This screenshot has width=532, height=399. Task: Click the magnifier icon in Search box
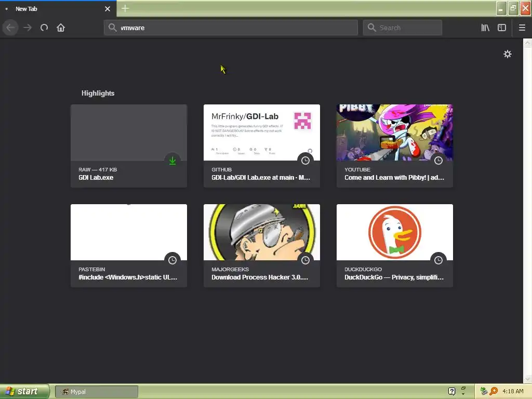tap(371, 28)
